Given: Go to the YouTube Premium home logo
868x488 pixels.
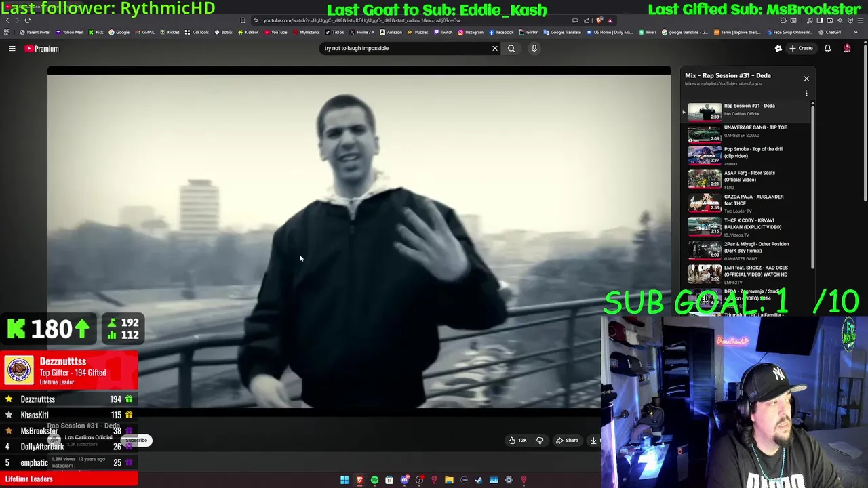Looking at the screenshot, I should click(x=42, y=49).
